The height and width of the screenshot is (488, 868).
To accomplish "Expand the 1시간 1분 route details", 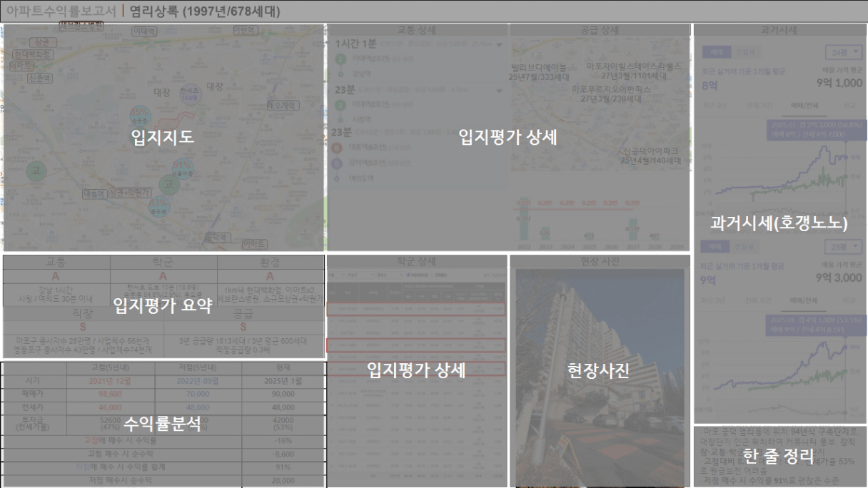I will click(500, 44).
